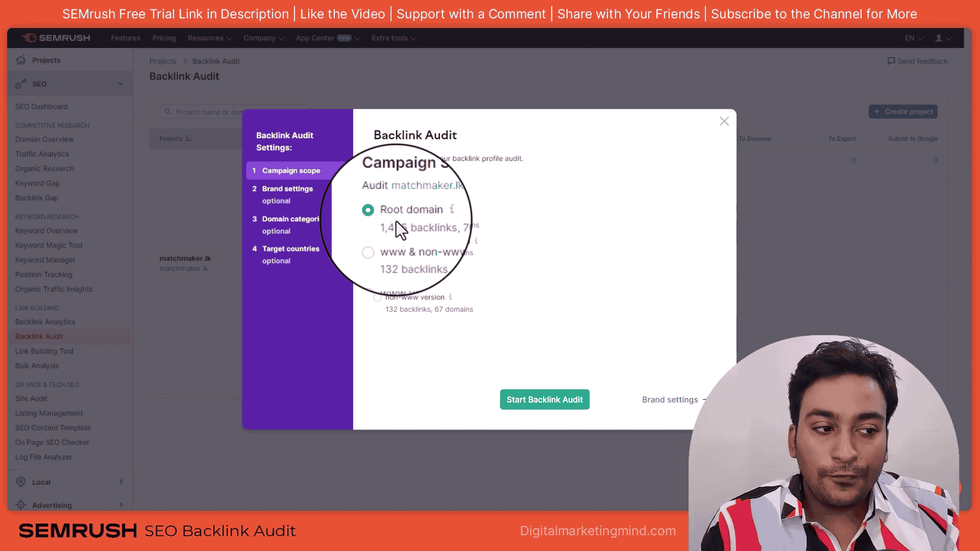980x551 pixels.
Task: Click Start Backlink Audit button
Action: pos(545,399)
